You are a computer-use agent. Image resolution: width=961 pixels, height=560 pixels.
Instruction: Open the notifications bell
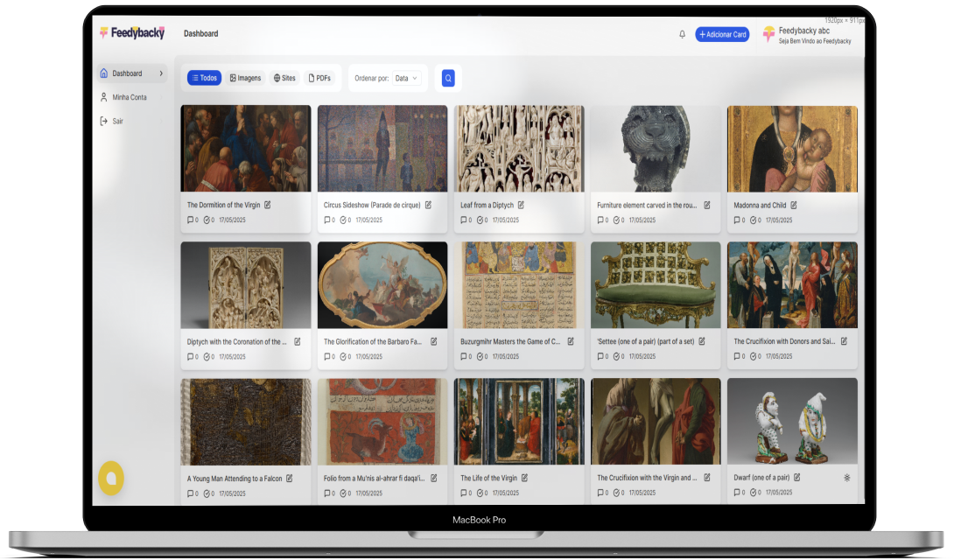682,34
